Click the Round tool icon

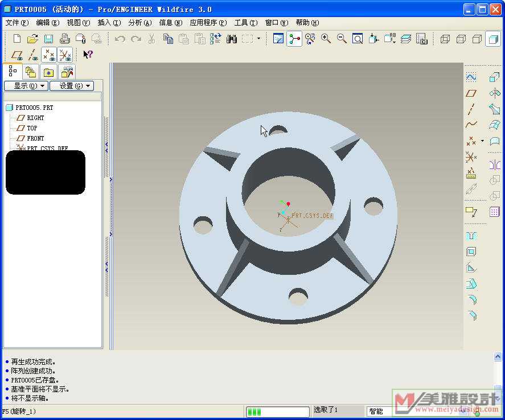click(472, 299)
